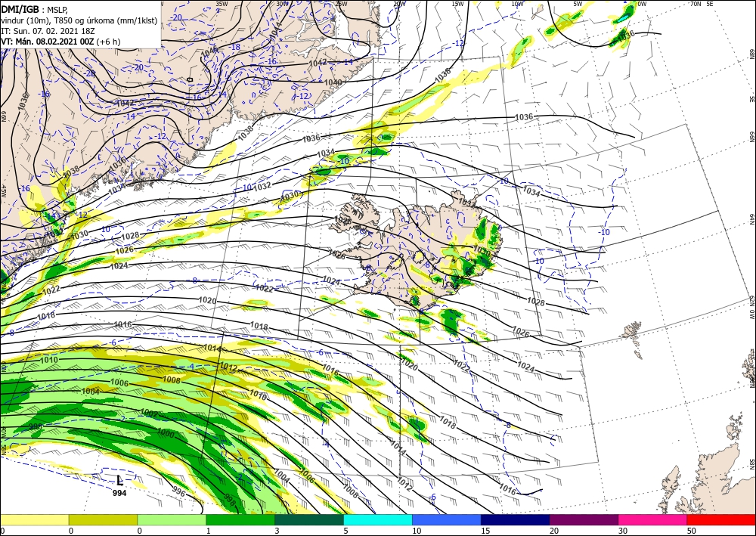This screenshot has width=756, height=536.
Task: Click the '70N' latitude label
Action: tap(696, 4)
